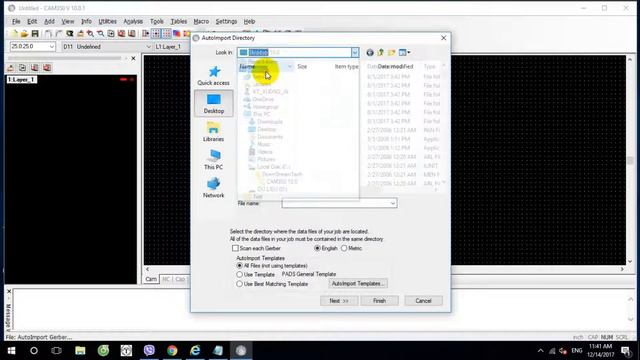This screenshot has width=640, height=360.
Task: Click the Open folder toolbar icon
Action: (24, 33)
